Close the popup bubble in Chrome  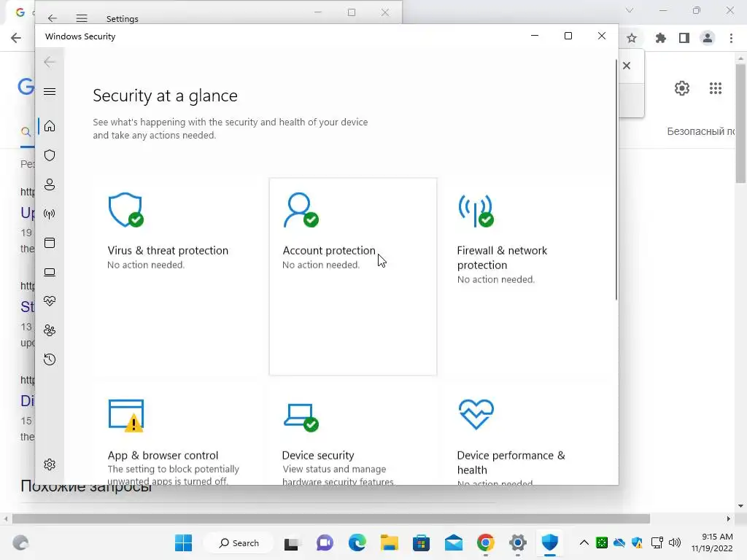[x=627, y=66]
